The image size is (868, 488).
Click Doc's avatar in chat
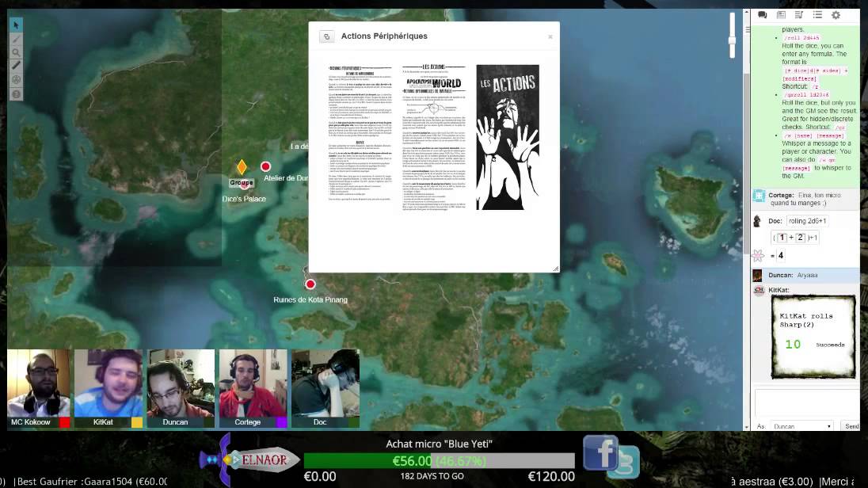(757, 221)
